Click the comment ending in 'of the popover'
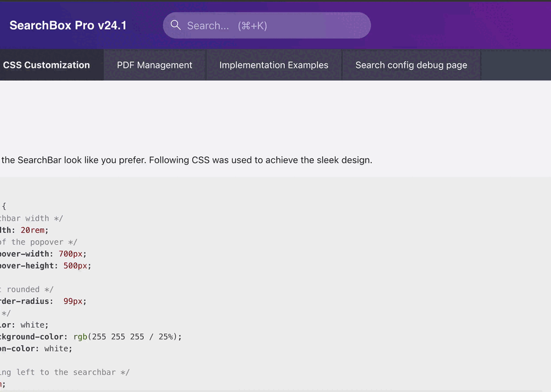The height and width of the screenshot is (392, 551). pyautogui.click(x=39, y=242)
